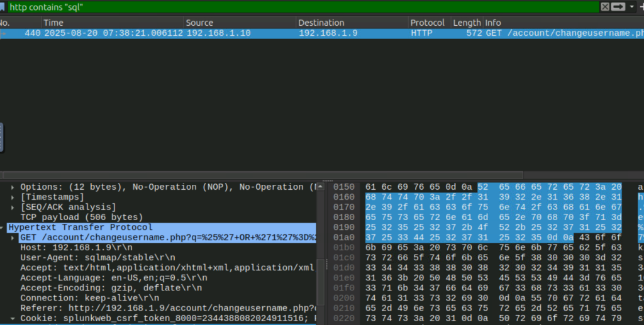The height and width of the screenshot is (325, 644).
Task: Expand the Options (12 bytes) tree node
Action: coord(14,187)
